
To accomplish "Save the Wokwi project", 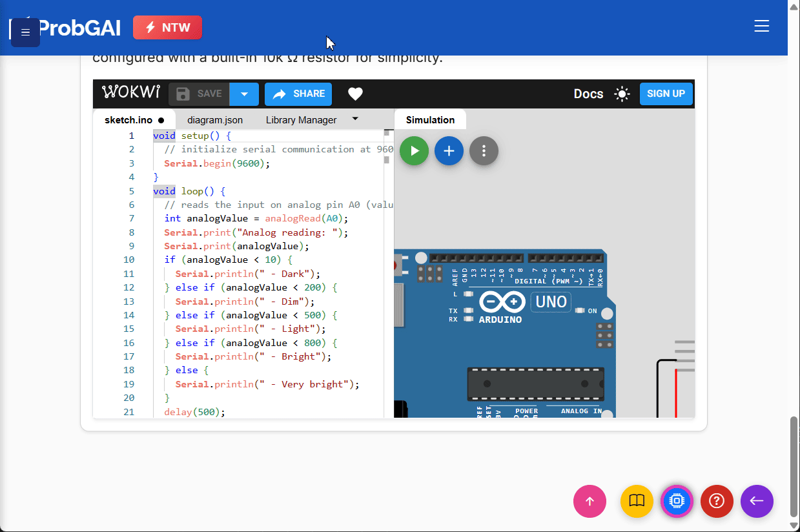I will tap(199, 94).
